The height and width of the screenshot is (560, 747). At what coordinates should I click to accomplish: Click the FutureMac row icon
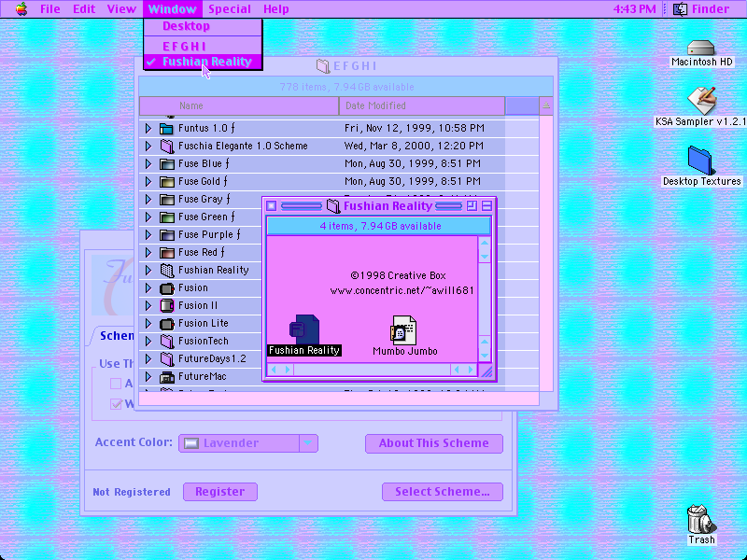pyautogui.click(x=167, y=377)
